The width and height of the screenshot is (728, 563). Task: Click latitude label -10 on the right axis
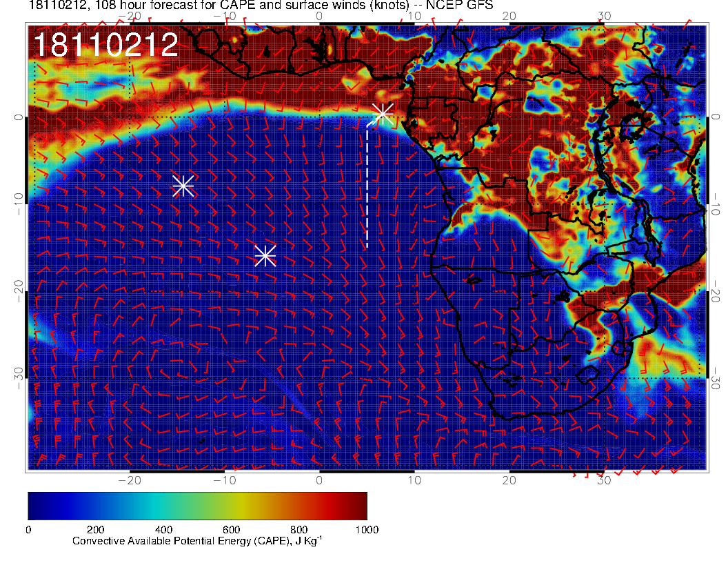(x=716, y=204)
